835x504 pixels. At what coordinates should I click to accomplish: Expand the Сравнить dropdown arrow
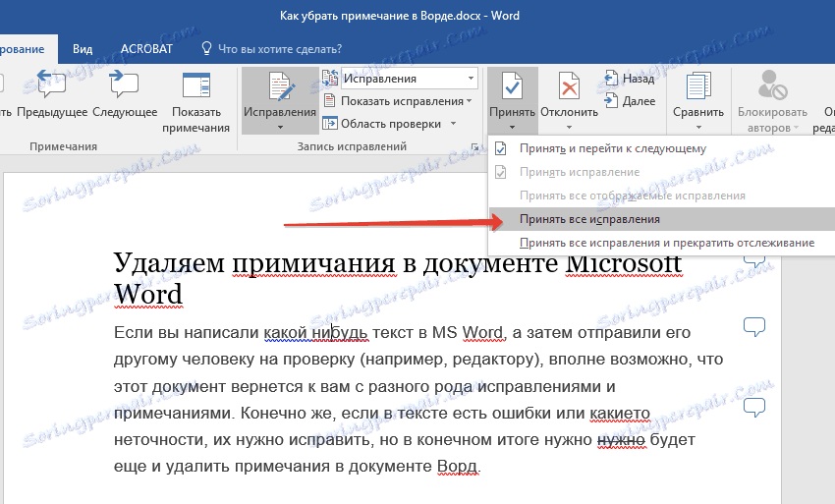[x=698, y=128]
